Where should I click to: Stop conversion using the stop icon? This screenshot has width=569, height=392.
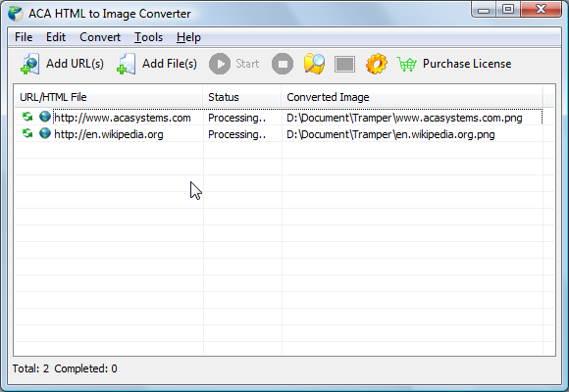pyautogui.click(x=283, y=64)
